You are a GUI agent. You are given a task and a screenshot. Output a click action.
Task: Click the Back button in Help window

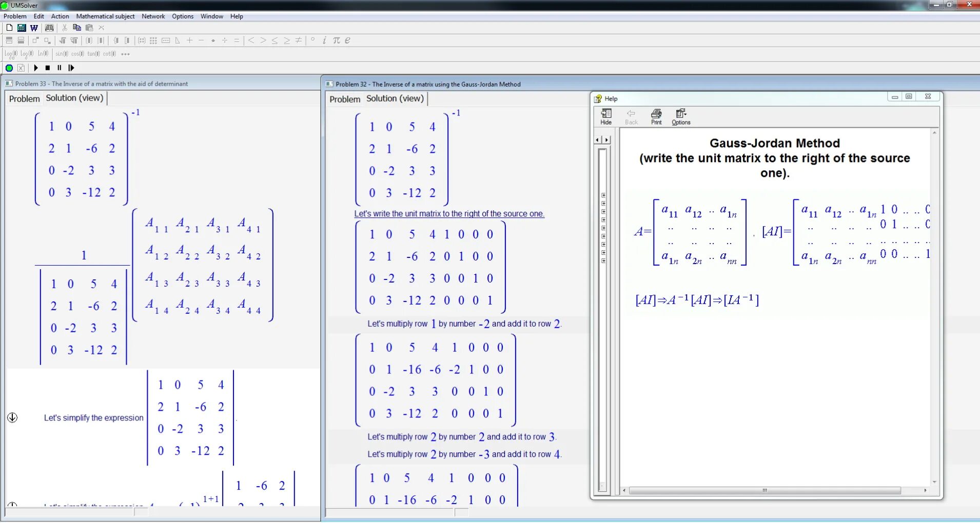pyautogui.click(x=631, y=116)
